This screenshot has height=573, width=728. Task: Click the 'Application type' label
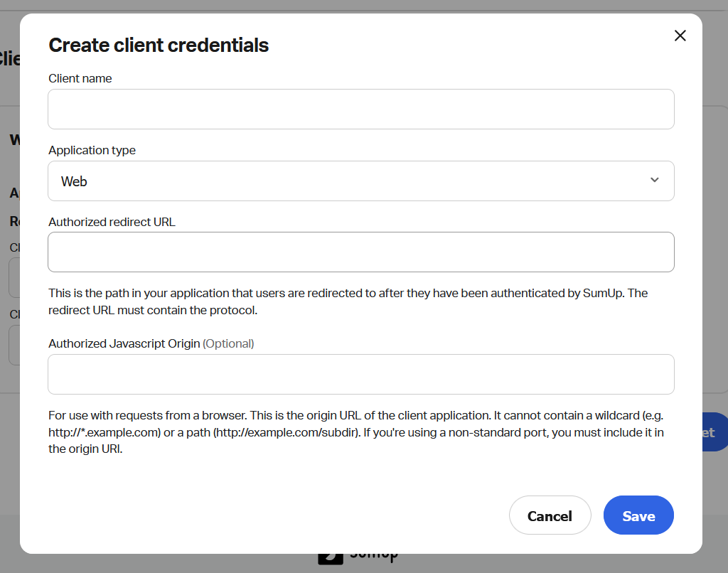(92, 150)
